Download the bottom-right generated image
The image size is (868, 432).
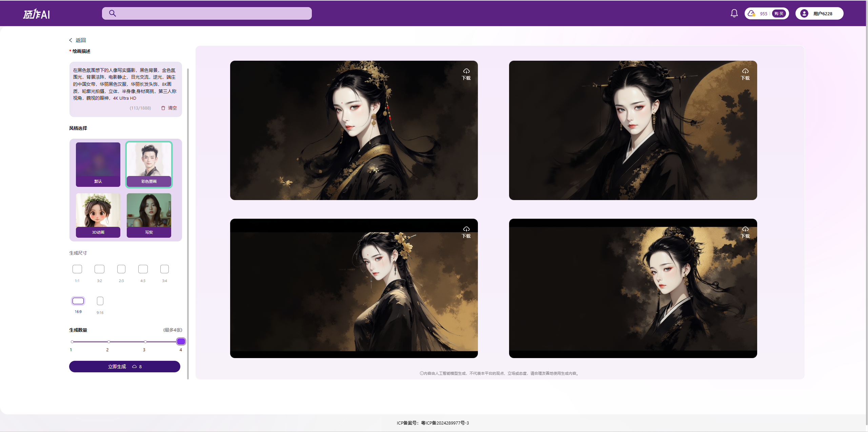click(x=745, y=232)
